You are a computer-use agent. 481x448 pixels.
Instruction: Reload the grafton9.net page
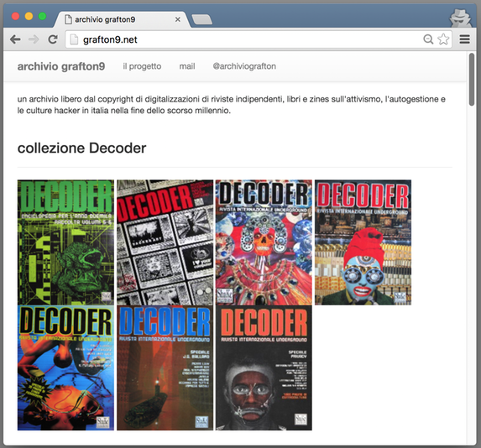pos(53,39)
